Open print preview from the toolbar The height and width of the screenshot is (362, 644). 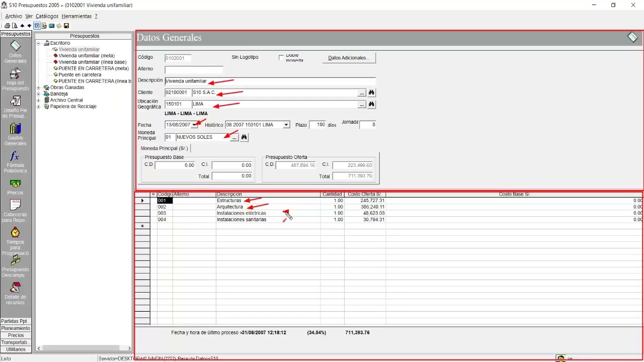pyautogui.click(x=15, y=26)
